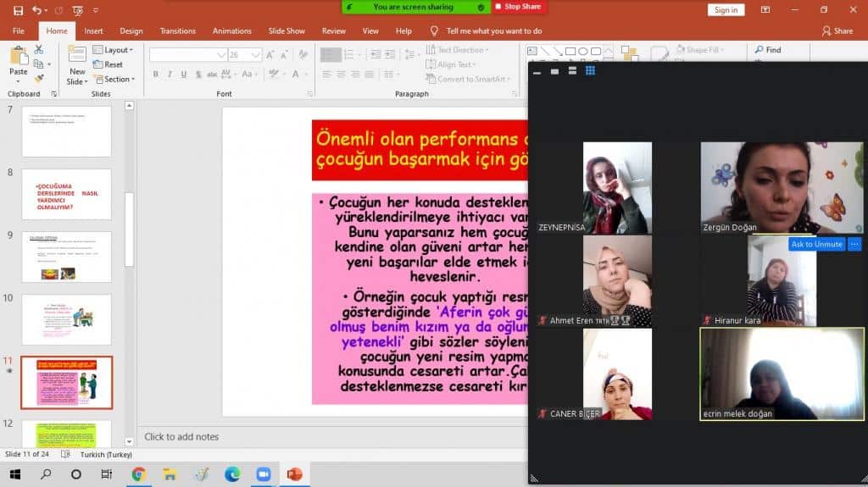Click the Find magnifier in ribbon
This screenshot has height=487, width=868.
767,50
